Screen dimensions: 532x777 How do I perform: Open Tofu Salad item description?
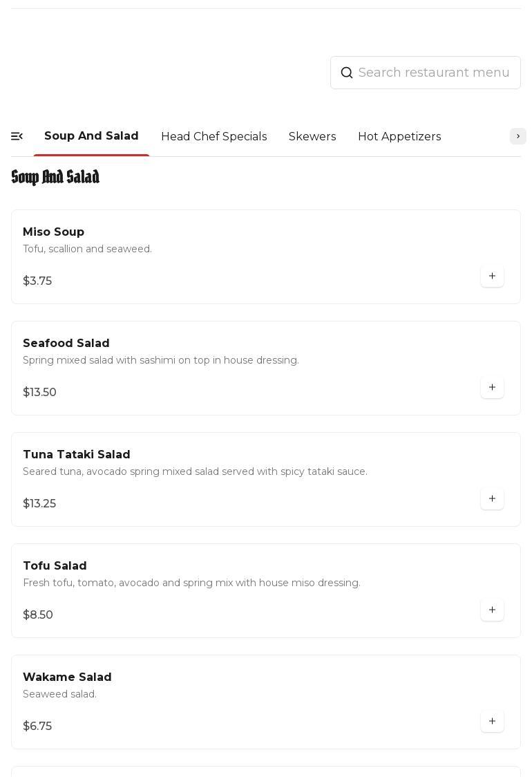tap(191, 583)
